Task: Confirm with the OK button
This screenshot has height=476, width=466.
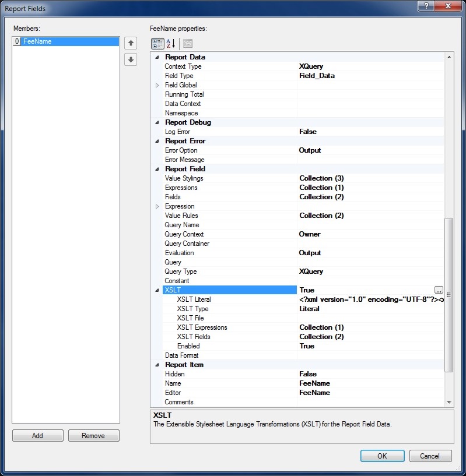Action: click(x=382, y=456)
